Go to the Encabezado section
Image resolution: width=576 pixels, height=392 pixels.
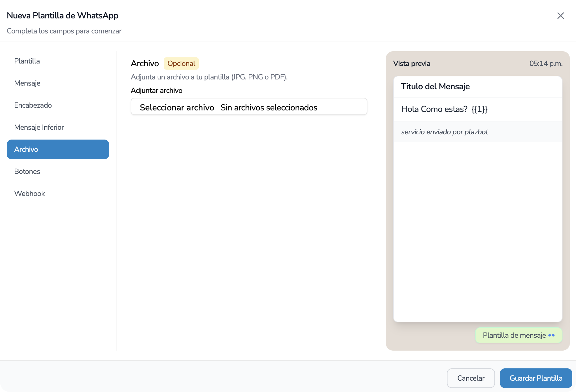pyautogui.click(x=58, y=105)
